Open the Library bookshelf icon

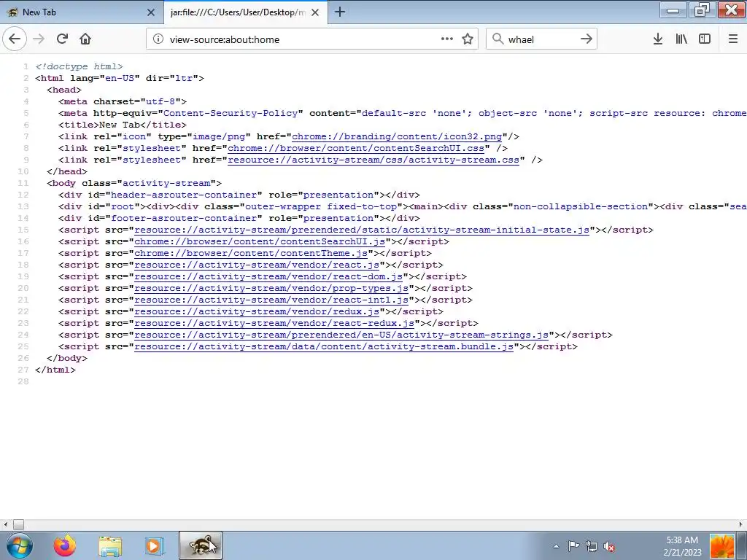(x=681, y=39)
